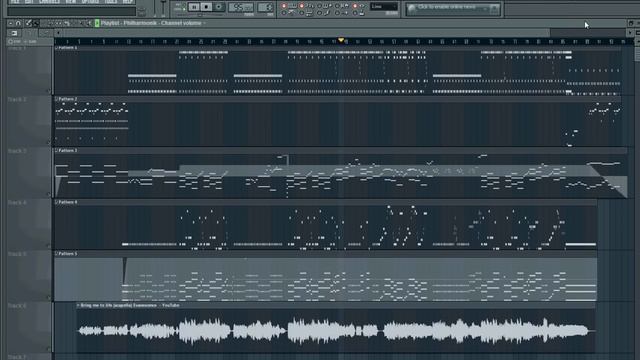
Task: Click the Playlist vertical scrollbar
Action: (x=637, y=53)
